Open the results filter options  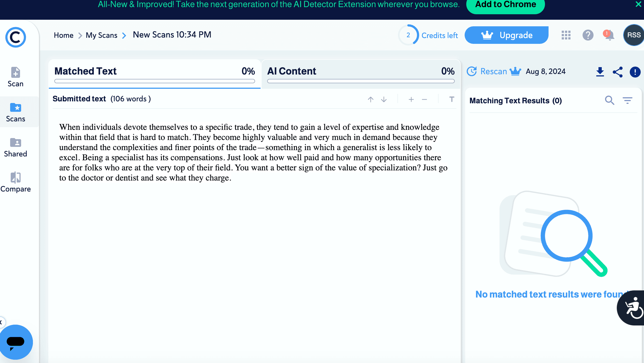tap(627, 101)
